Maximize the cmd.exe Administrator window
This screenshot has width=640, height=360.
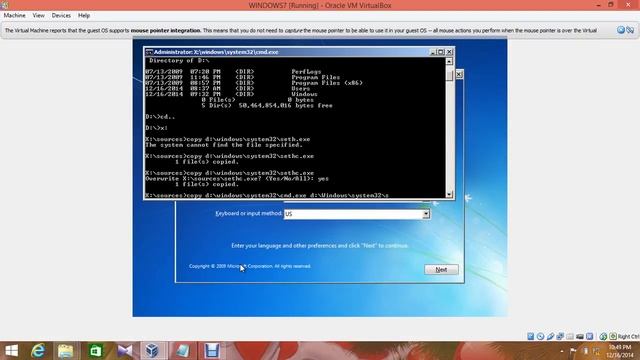click(x=441, y=52)
